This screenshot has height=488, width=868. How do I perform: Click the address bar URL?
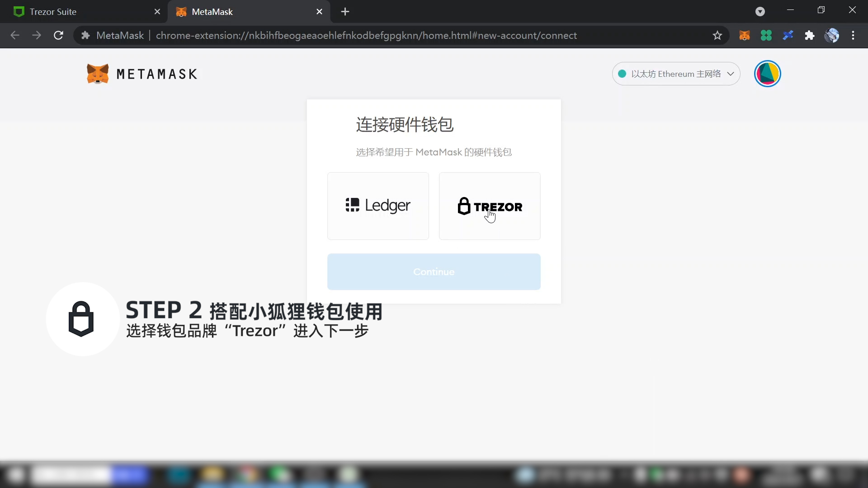366,35
